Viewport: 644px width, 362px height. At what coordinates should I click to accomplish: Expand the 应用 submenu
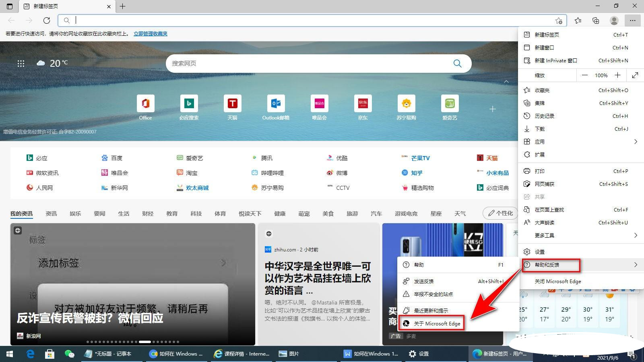(x=581, y=142)
